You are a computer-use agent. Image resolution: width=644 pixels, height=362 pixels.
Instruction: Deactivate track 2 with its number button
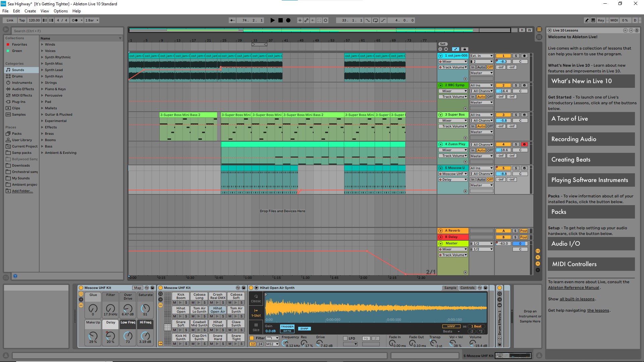pyautogui.click(x=503, y=85)
